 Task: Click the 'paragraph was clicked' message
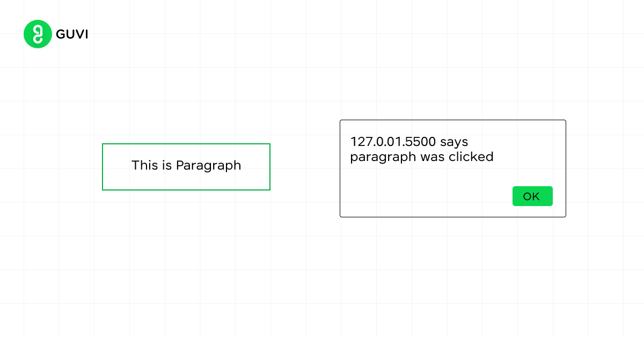[x=422, y=157]
